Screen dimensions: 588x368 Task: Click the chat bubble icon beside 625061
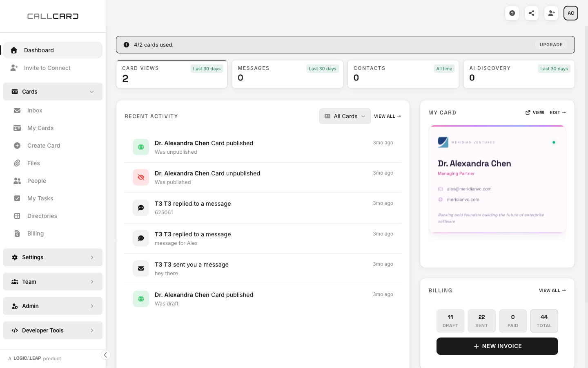141,208
